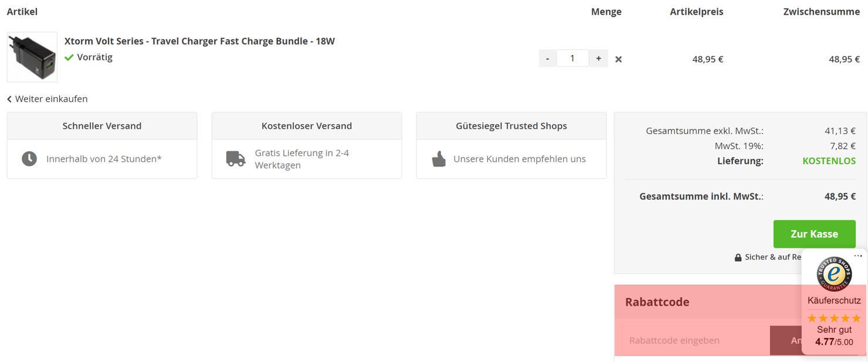
Task: Open the Xtorm Travel Charger product thumbnail
Action: click(32, 57)
